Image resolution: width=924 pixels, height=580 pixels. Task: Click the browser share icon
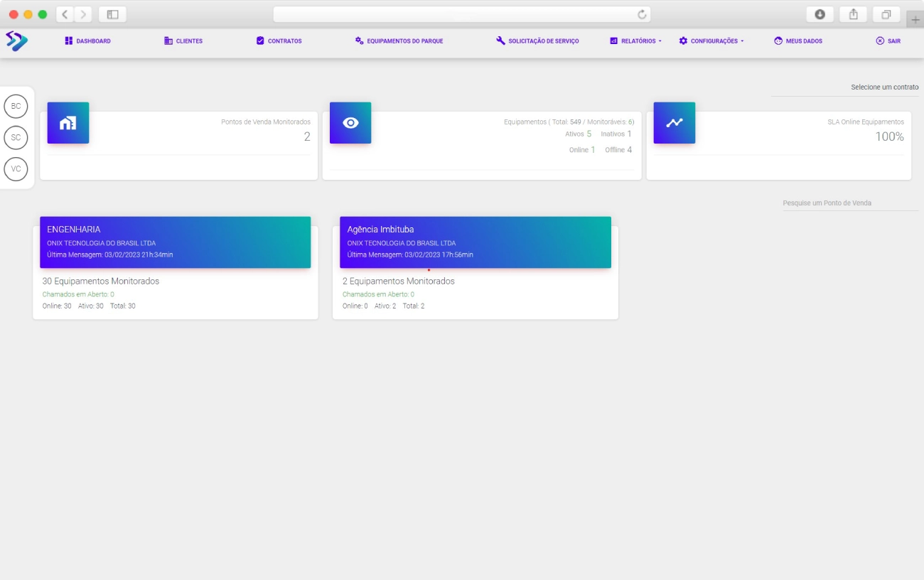[x=853, y=14]
